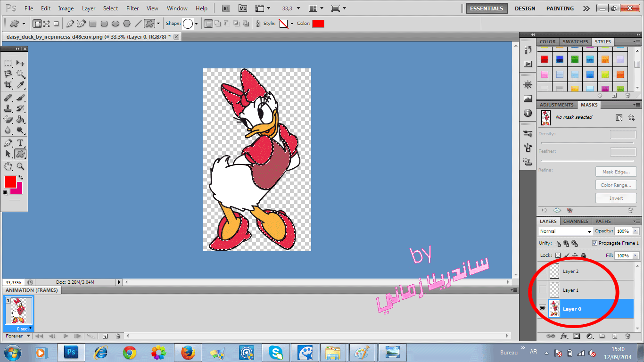This screenshot has width=644, height=362.
Task: Reset default foreground and background colors
Action: coord(5,192)
